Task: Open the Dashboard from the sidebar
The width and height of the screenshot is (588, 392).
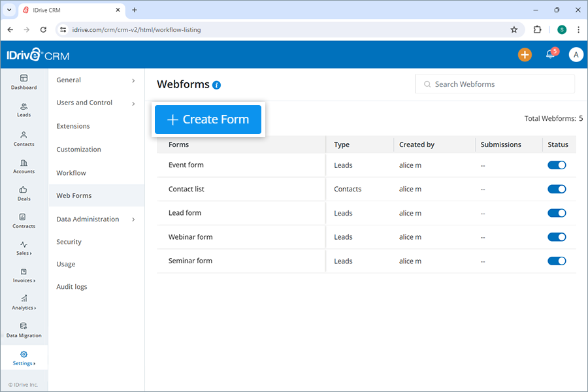Action: (24, 80)
